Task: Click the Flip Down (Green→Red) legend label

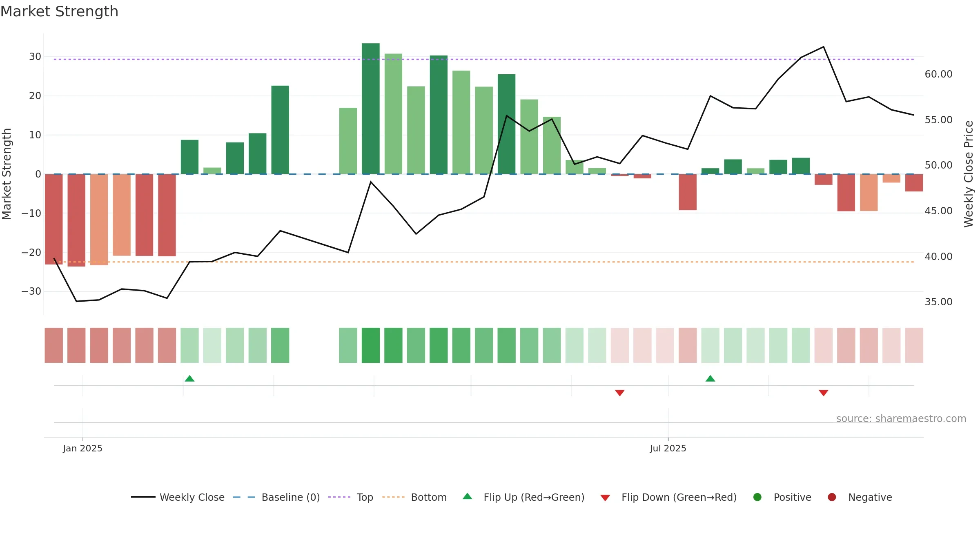Action: [679, 497]
